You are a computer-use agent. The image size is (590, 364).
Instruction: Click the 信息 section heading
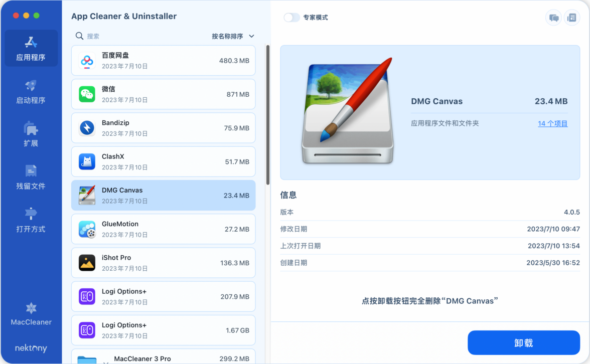[288, 195]
